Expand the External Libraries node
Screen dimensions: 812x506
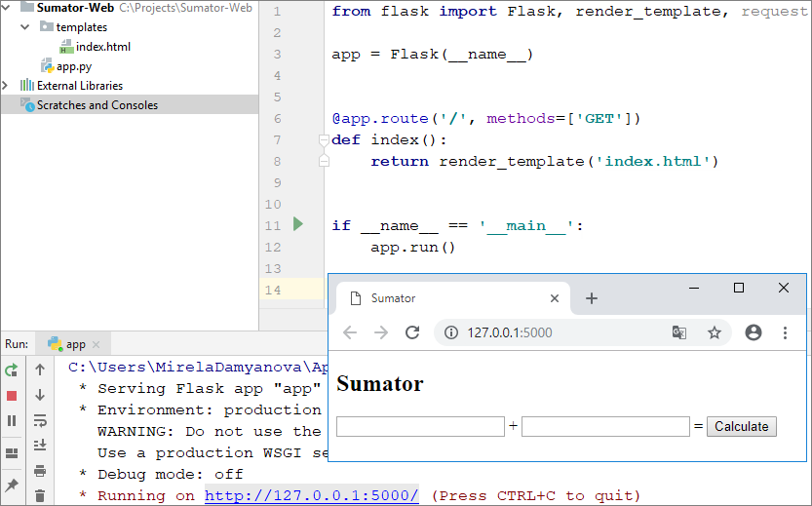point(7,86)
